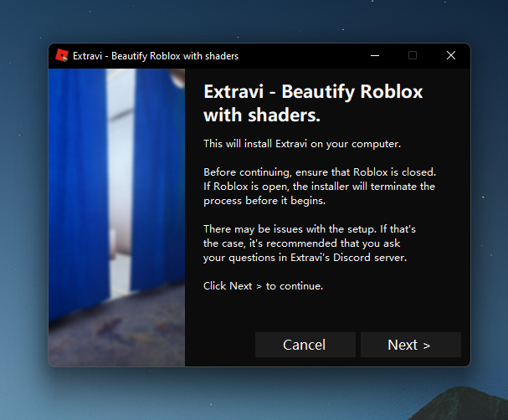Click paragraph mentioning Extravi's Discord server
508x420 pixels.
point(310,243)
